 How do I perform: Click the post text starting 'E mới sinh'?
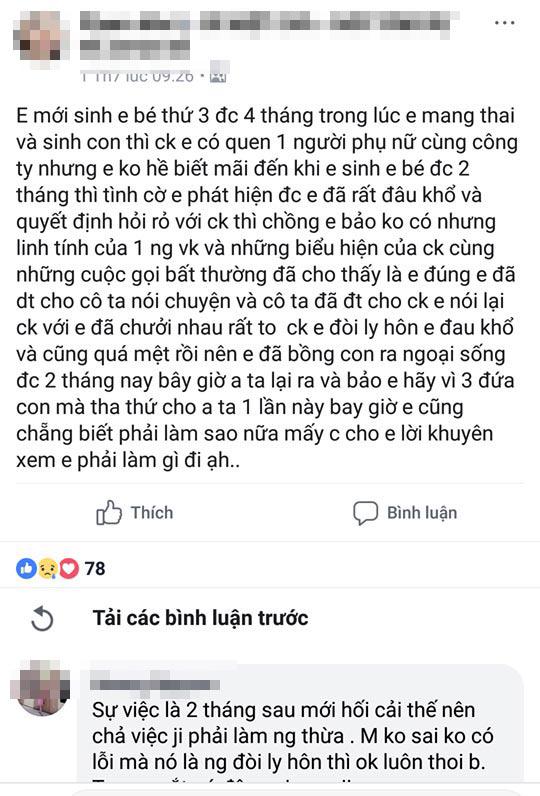267,287
